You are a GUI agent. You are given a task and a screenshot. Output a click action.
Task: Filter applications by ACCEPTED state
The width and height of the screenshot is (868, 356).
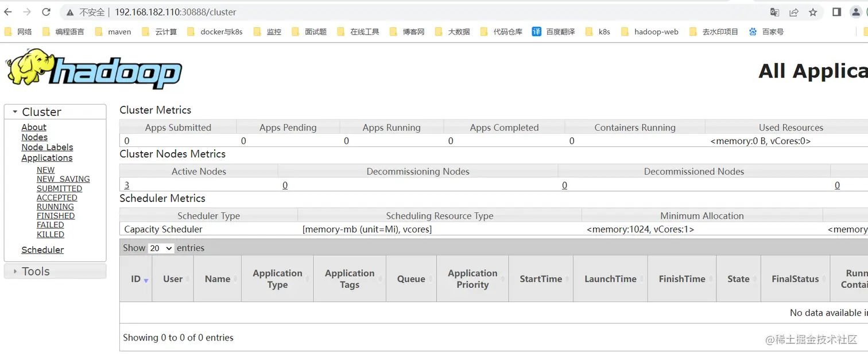point(57,198)
